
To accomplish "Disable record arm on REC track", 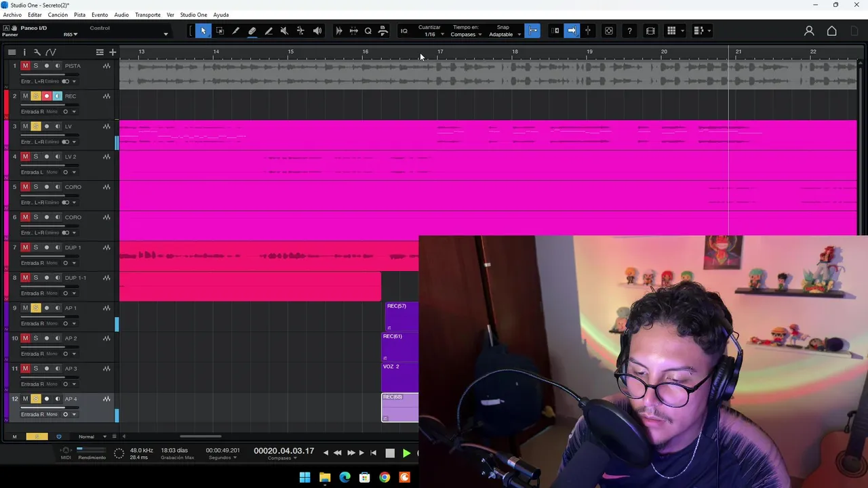I will (47, 96).
